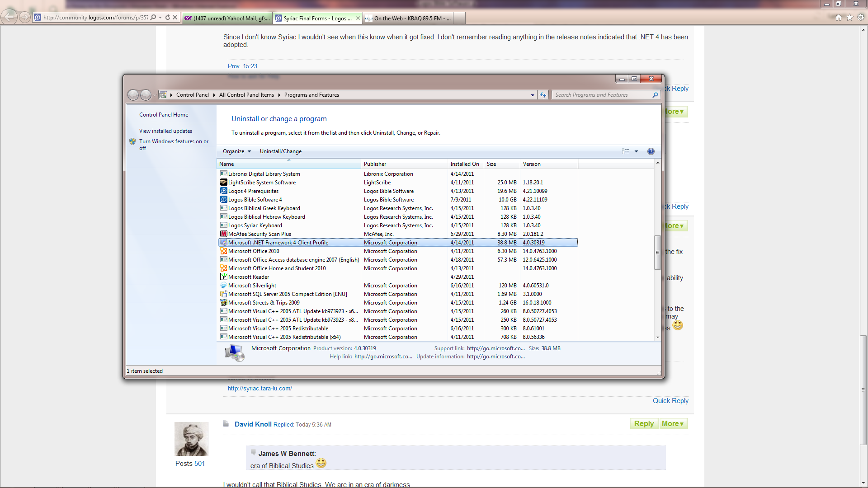Select Logos Biblical Hebrew Keyboard entry
868x488 pixels.
pos(398,216)
